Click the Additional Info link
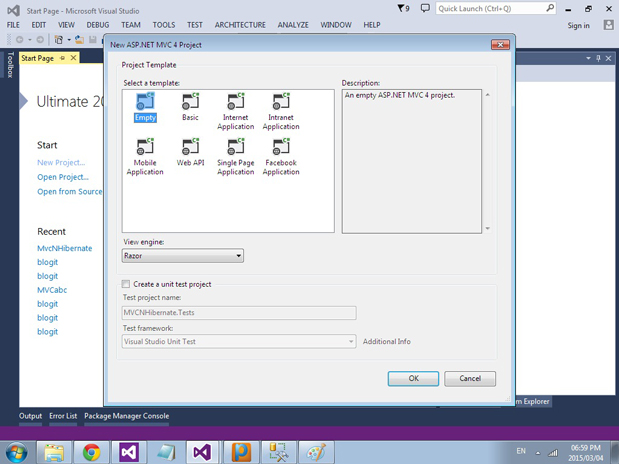Screen dimensions: 619x464 tap(387, 342)
